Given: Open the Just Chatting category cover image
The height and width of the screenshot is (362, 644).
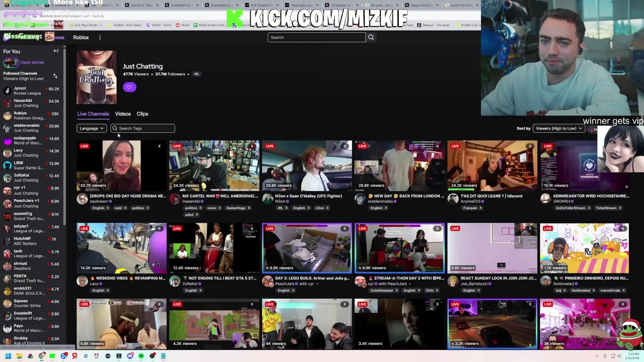Looking at the screenshot, I should pos(97,77).
